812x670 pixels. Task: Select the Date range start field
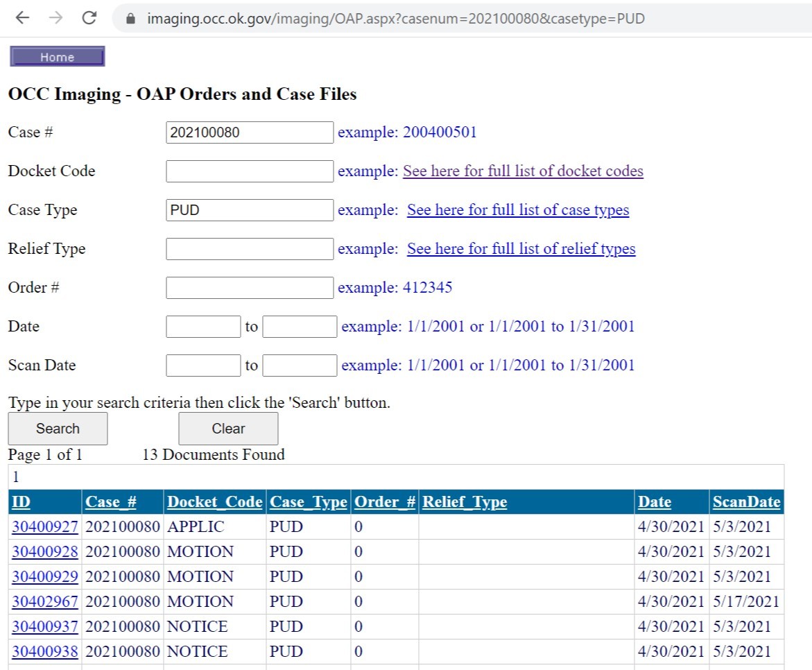click(x=203, y=327)
